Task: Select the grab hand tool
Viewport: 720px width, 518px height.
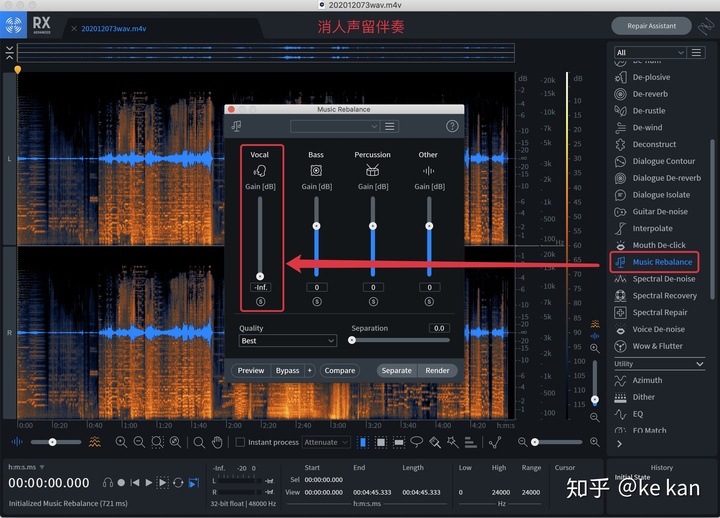Action: [217, 442]
